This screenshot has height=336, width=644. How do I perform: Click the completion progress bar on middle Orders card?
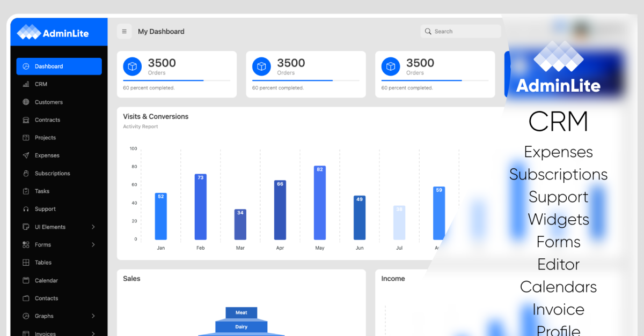click(x=306, y=80)
